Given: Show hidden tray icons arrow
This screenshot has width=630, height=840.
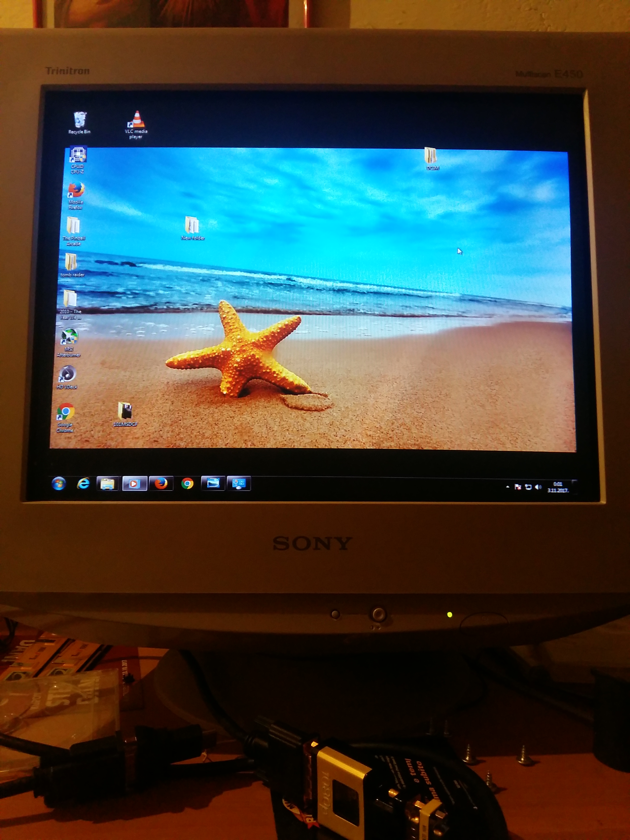Looking at the screenshot, I should point(508,487).
